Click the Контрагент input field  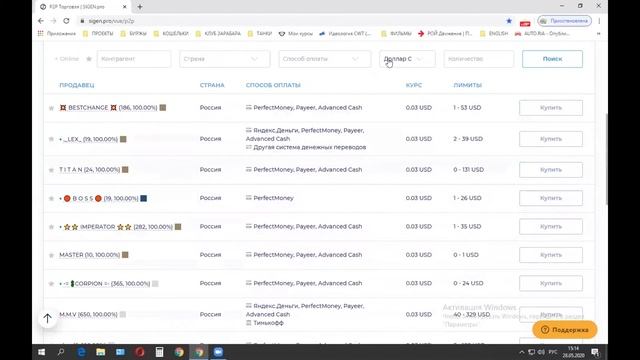tap(134, 59)
